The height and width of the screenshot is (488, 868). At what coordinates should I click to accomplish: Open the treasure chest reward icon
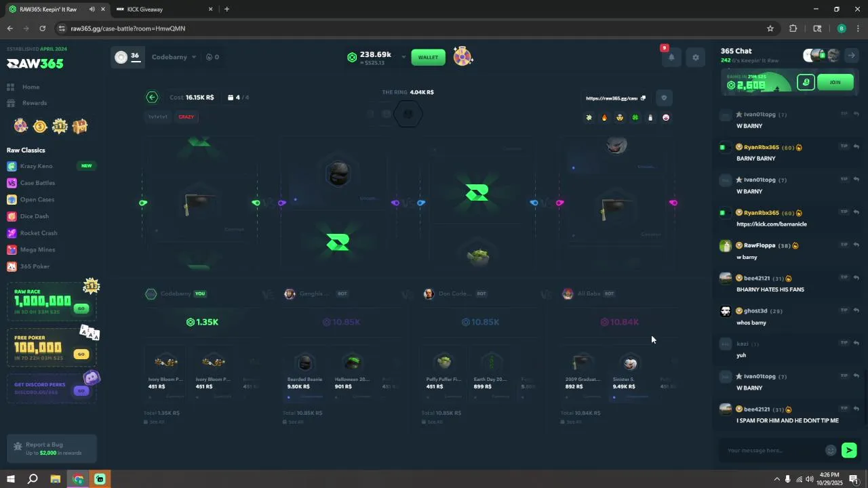(x=80, y=126)
